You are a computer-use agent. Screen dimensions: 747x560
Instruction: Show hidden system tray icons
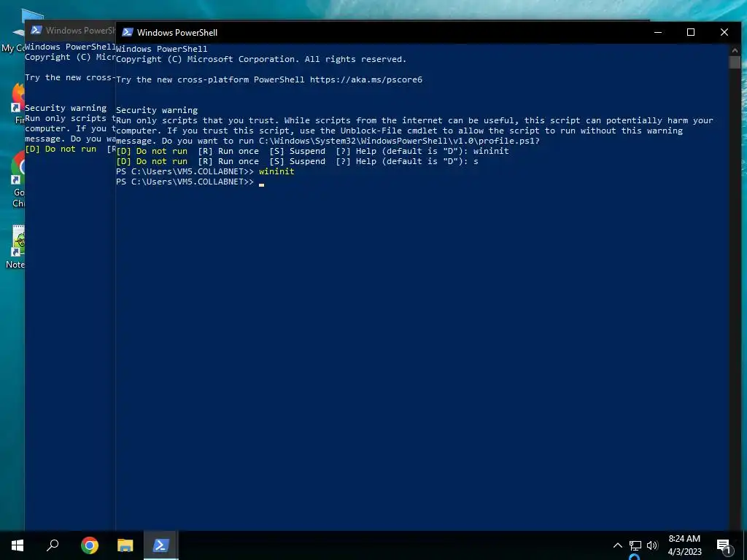(617, 545)
